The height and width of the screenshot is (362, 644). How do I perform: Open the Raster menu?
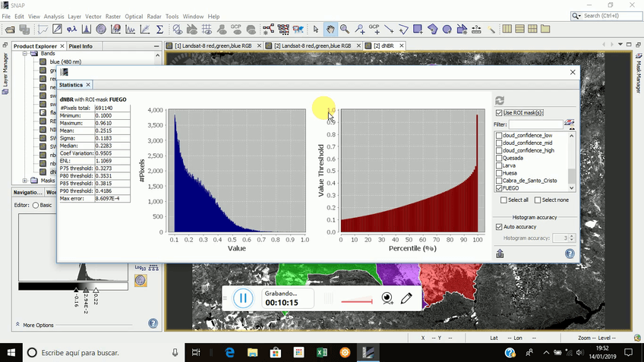pyautogui.click(x=113, y=16)
